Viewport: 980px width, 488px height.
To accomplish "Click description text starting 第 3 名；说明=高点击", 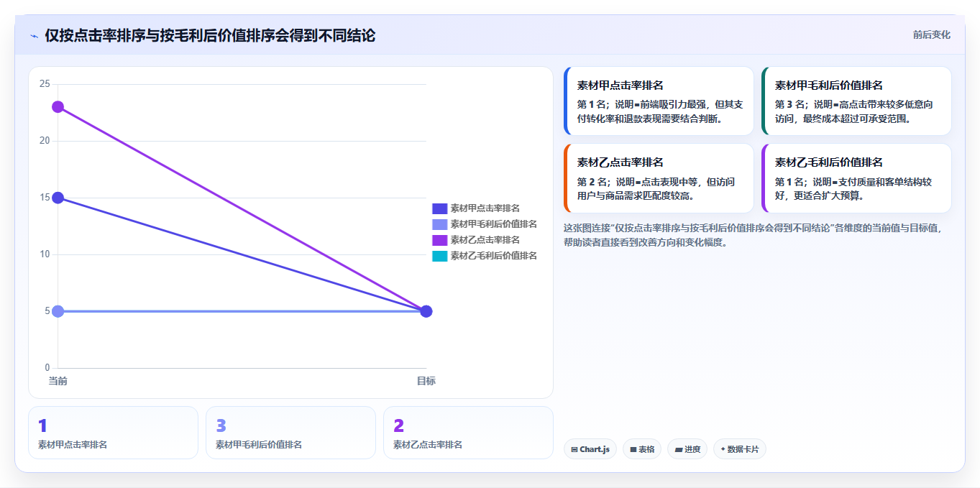I will [854, 111].
